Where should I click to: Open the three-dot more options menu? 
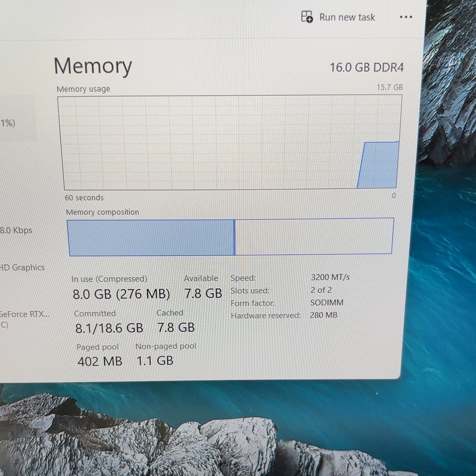(406, 17)
